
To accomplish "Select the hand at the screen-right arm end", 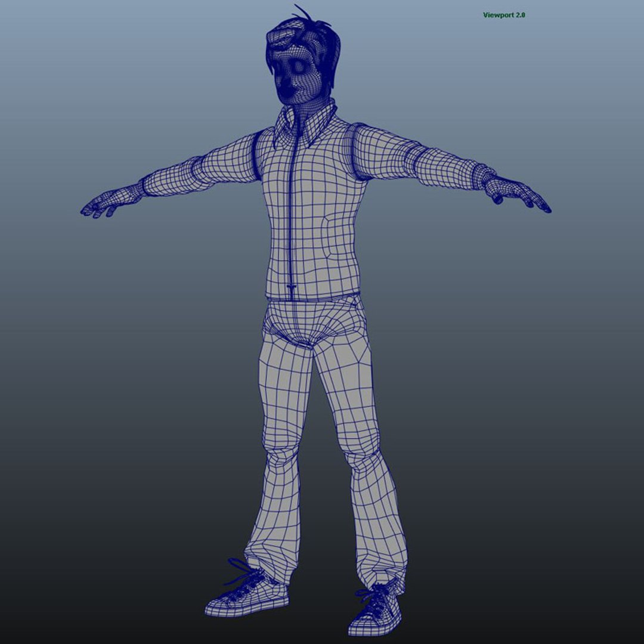I will [518, 194].
